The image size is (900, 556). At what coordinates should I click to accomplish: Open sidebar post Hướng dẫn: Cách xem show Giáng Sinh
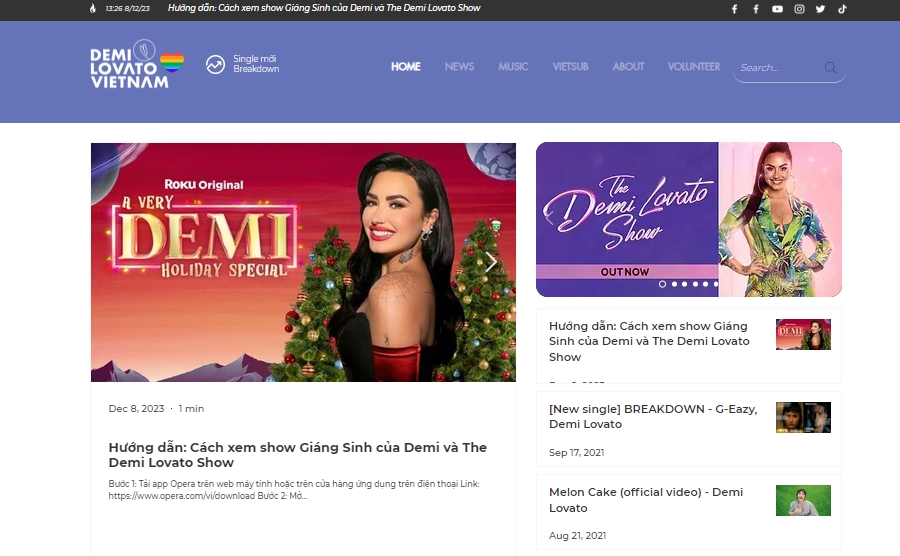coord(649,341)
